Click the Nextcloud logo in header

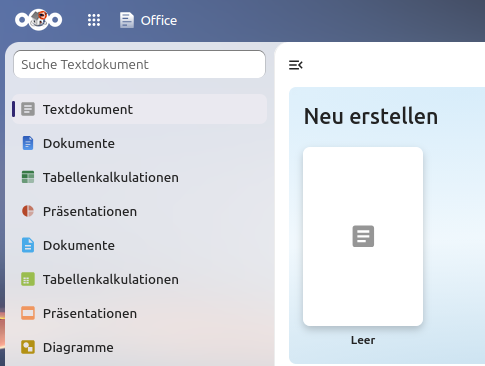pos(38,20)
